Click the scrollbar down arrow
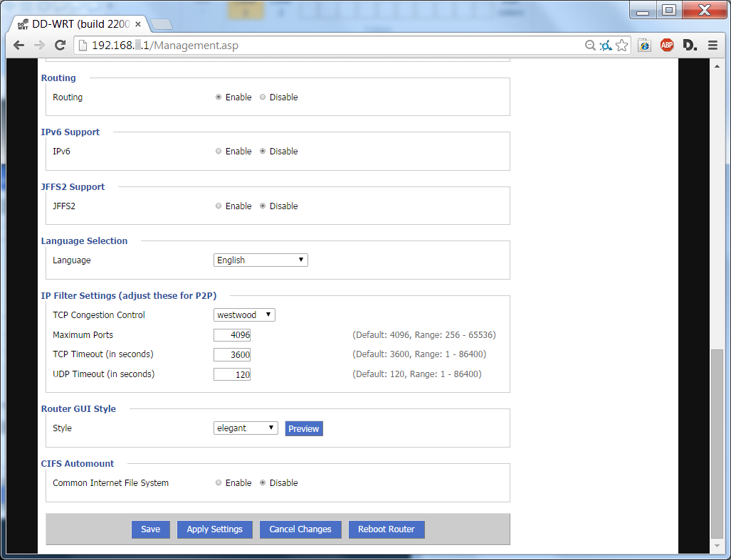 (717, 546)
